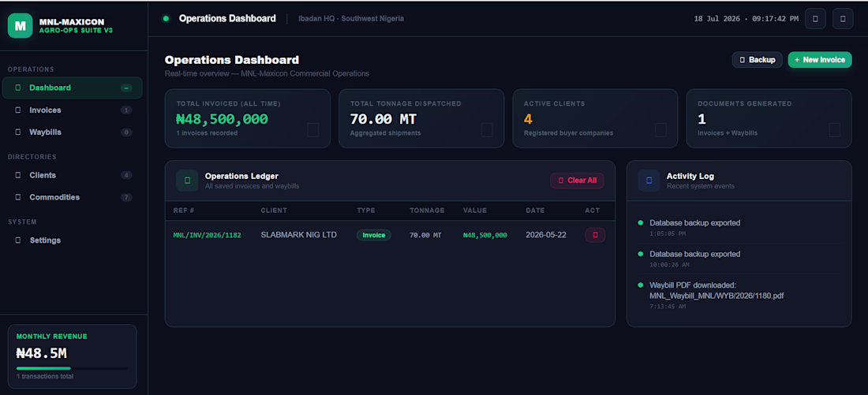The height and width of the screenshot is (395, 868).
Task: Click the Invoice type badge
Action: (374, 235)
